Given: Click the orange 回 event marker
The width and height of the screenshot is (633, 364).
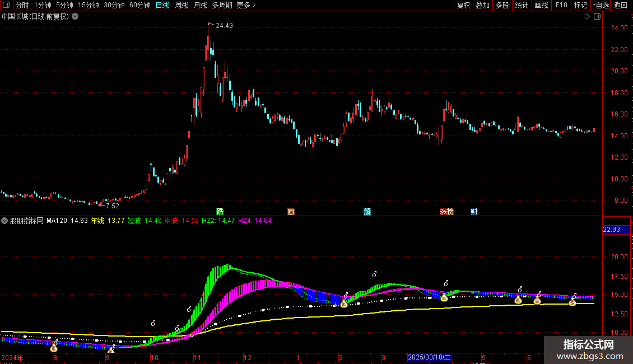Looking at the screenshot, I should pos(291,212).
